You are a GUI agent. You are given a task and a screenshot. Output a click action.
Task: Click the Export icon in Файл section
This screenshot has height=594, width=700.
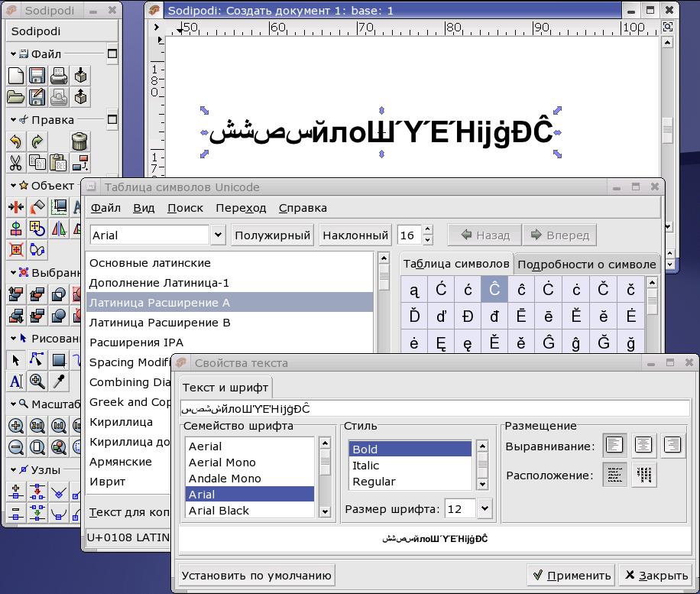click(x=80, y=97)
